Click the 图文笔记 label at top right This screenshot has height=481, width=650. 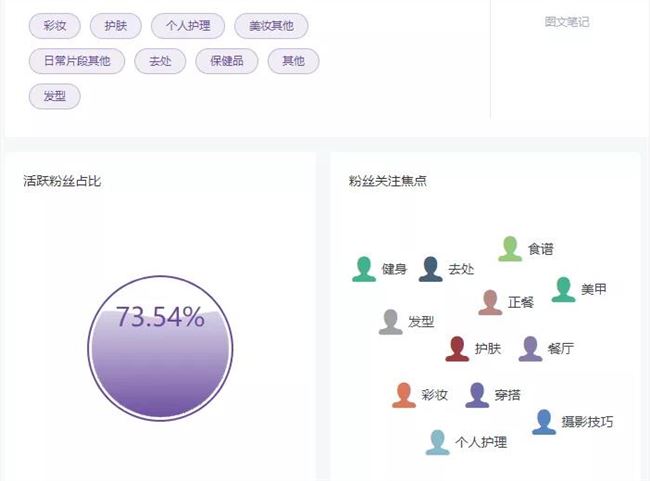[567, 22]
